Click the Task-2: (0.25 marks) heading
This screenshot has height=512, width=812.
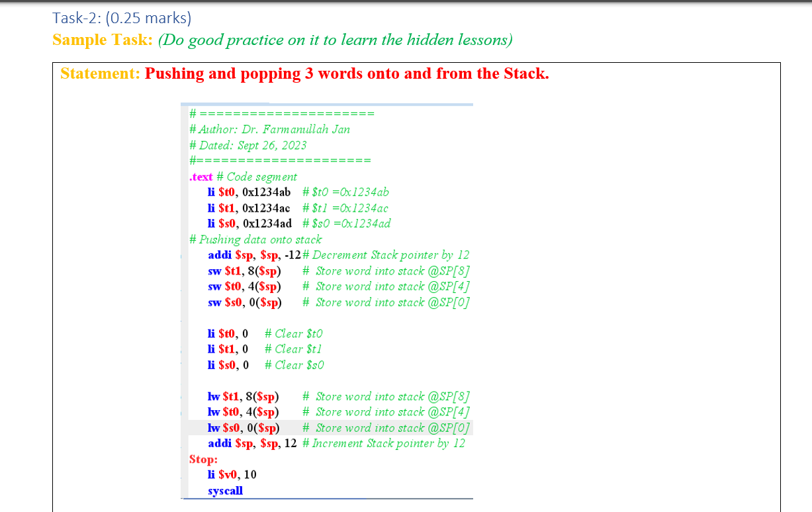click(121, 18)
